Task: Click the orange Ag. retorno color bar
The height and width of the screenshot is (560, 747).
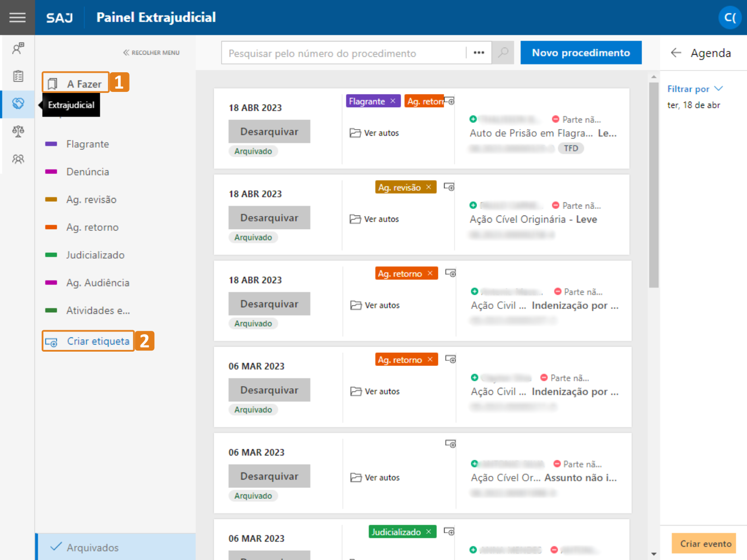Action: [x=51, y=227]
